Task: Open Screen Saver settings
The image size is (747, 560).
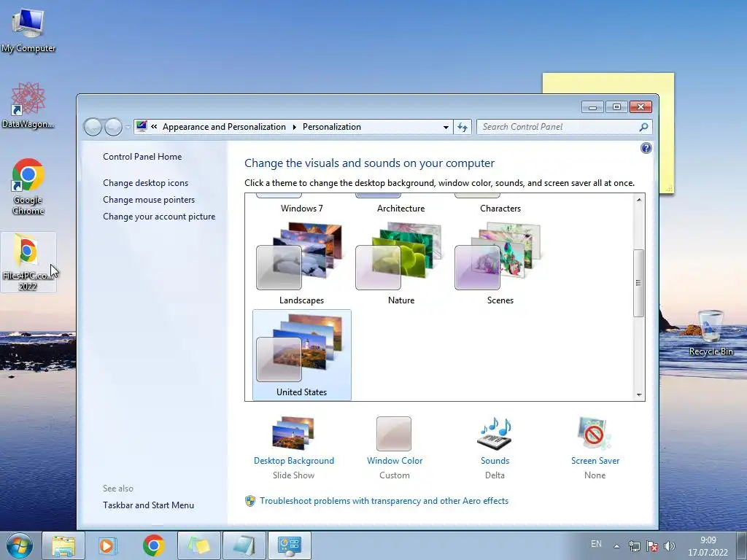Action: pos(595,433)
